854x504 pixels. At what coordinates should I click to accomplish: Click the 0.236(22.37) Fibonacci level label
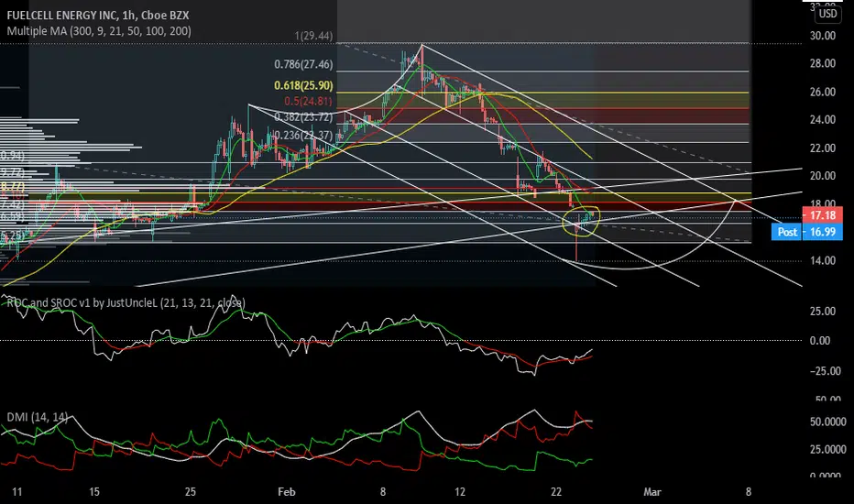[x=303, y=135]
